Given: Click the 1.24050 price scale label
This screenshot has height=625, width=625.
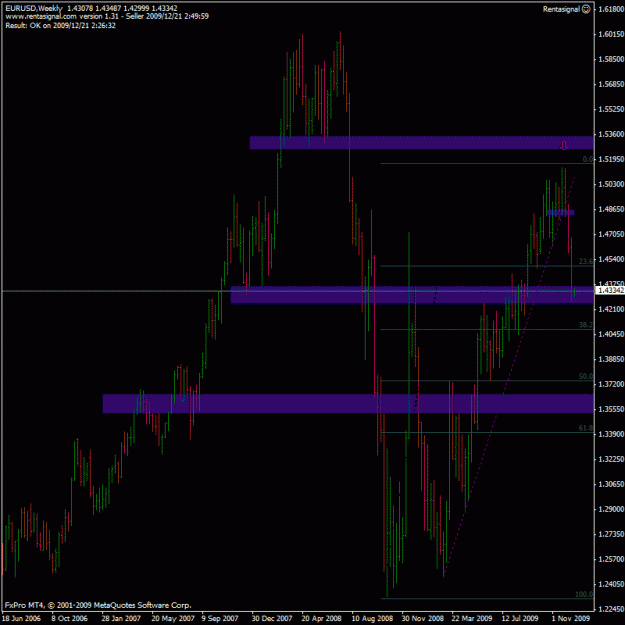Looking at the screenshot, I should point(611,584).
